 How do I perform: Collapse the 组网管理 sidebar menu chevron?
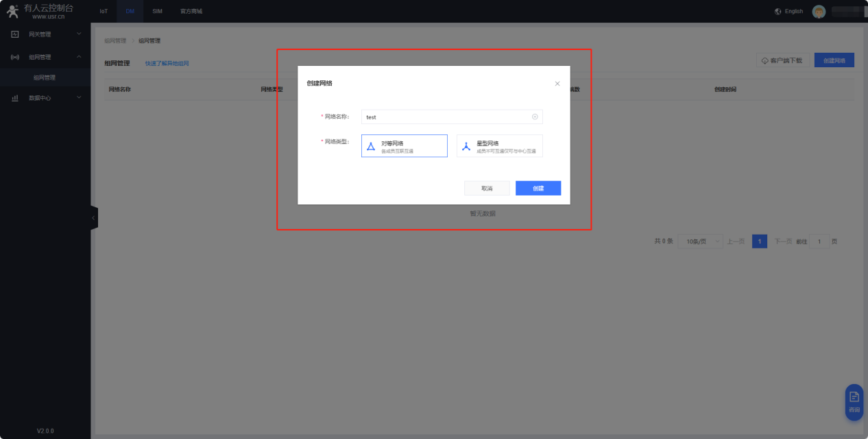(79, 57)
